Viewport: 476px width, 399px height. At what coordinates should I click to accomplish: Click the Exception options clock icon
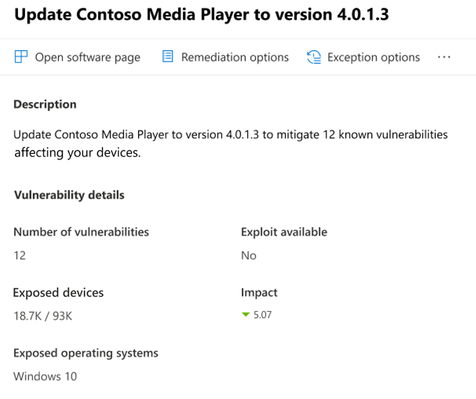pyautogui.click(x=314, y=57)
